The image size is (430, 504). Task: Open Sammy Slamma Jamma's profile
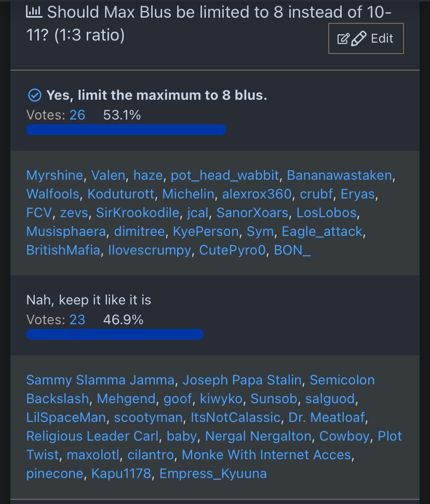pyautogui.click(x=100, y=380)
